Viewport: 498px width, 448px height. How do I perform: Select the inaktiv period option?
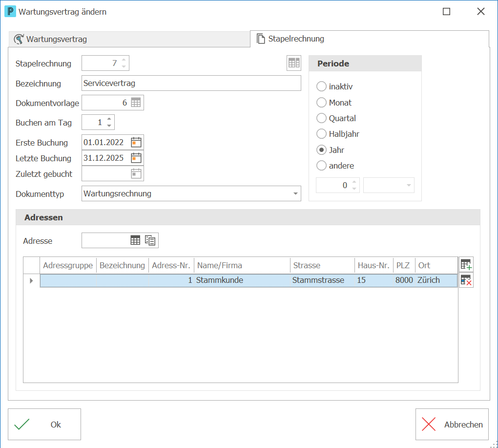click(x=321, y=86)
